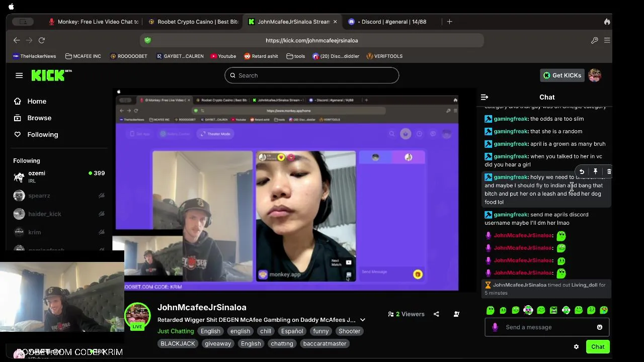The width and height of the screenshot is (644, 362).
Task: Click the streamer's LIVE profile avatar
Action: point(137,316)
